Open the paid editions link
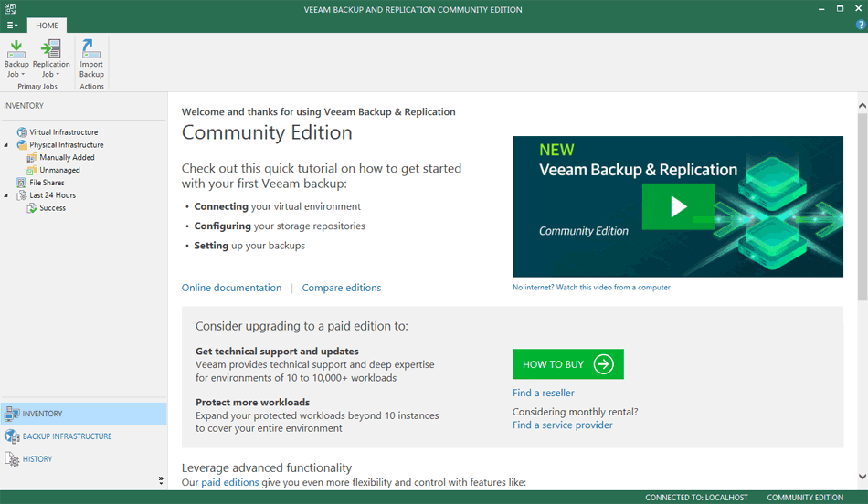The height and width of the screenshot is (504, 868). (229, 482)
